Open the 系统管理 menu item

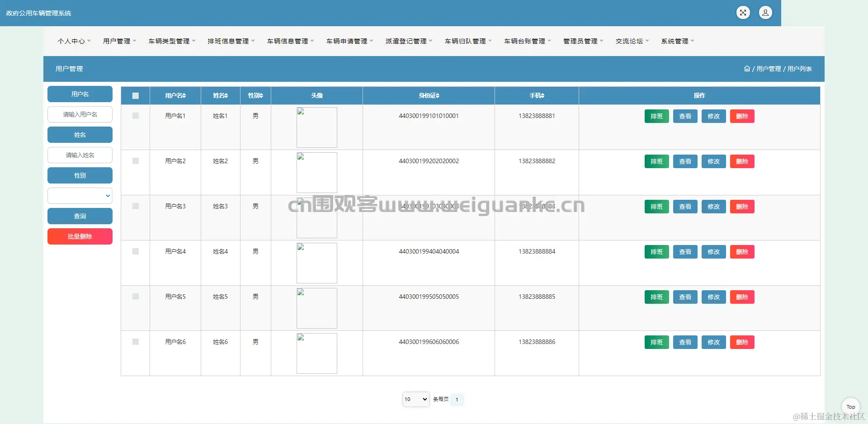[x=677, y=41]
